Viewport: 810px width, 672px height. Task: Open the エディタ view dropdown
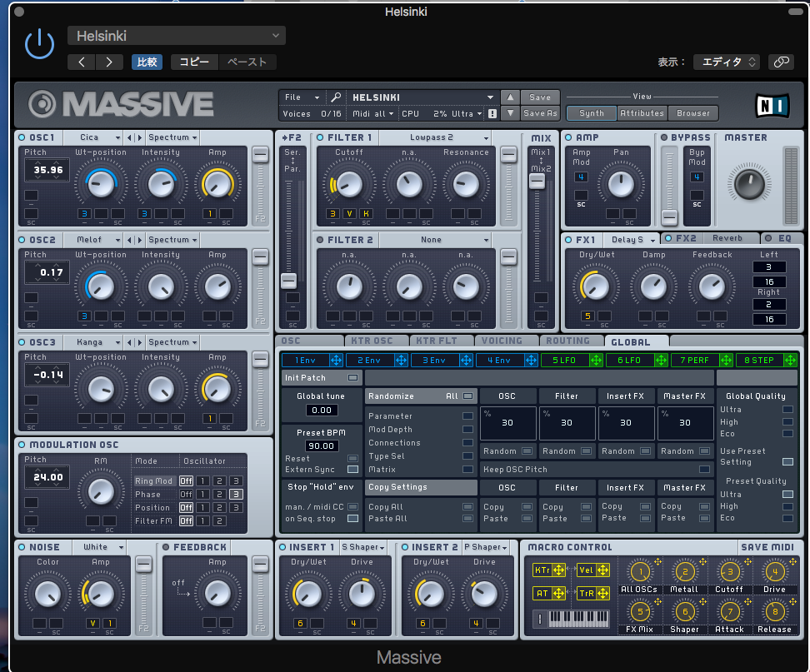point(727,62)
